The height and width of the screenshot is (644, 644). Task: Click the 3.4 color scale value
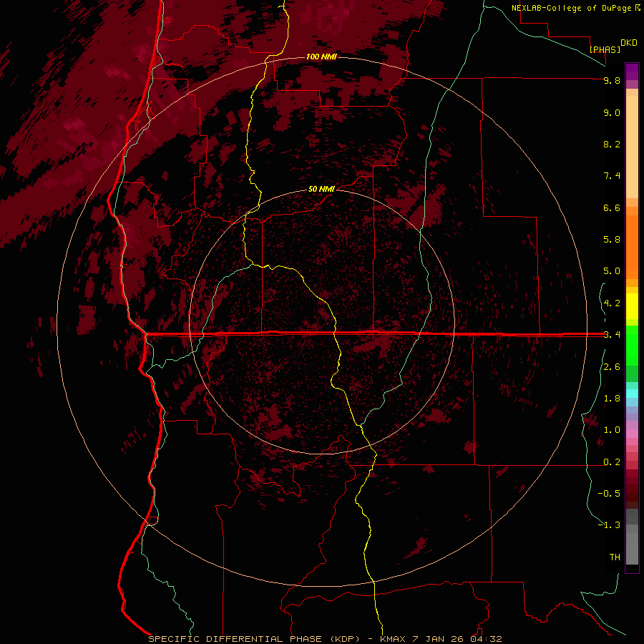click(x=612, y=335)
